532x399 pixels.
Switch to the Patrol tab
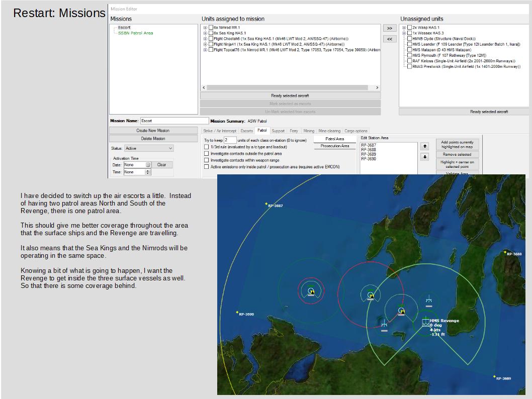[262, 131]
